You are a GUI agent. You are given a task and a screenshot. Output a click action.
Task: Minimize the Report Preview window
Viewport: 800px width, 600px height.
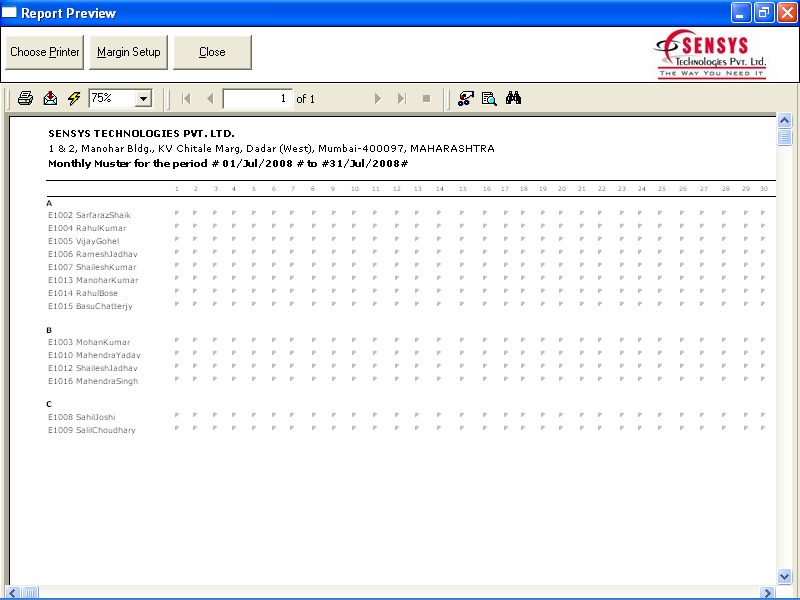(741, 13)
